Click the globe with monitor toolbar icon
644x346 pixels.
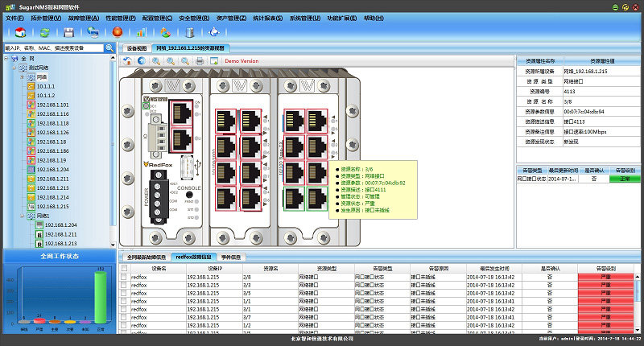(x=93, y=32)
